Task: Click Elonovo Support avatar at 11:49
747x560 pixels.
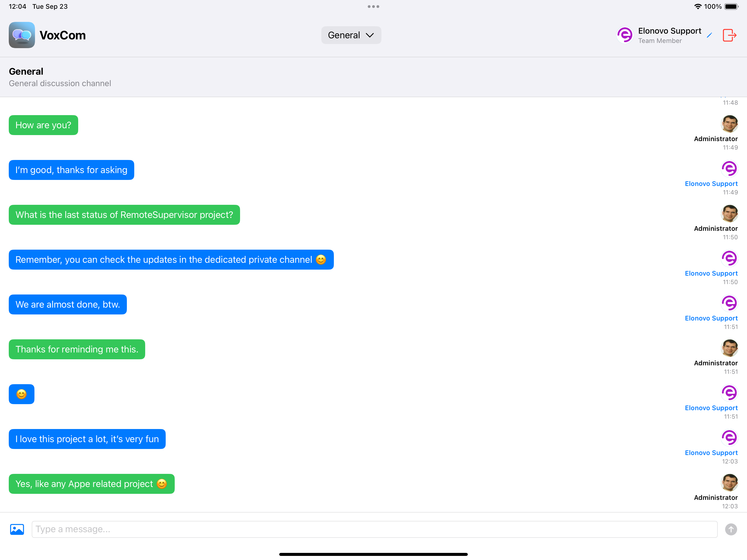Action: tap(729, 169)
